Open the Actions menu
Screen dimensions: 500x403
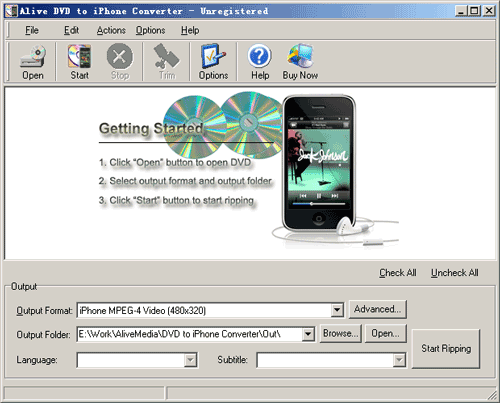[x=111, y=30]
